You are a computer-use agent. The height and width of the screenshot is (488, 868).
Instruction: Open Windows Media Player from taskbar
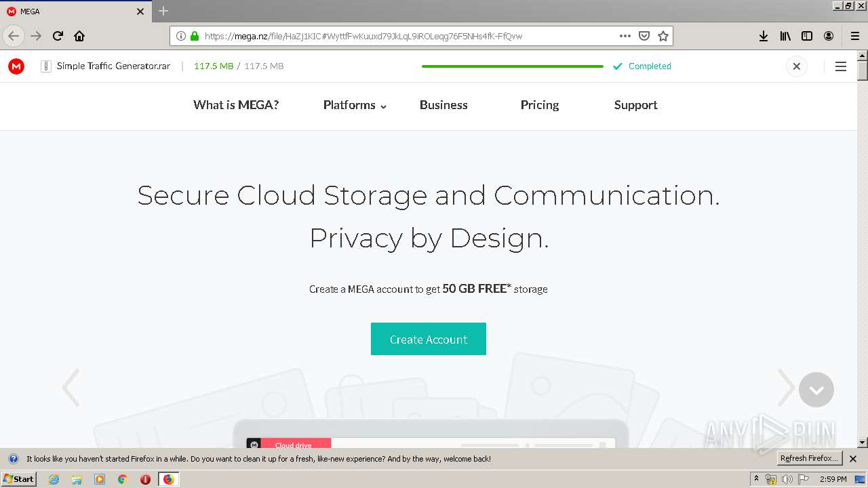pyautogui.click(x=100, y=479)
